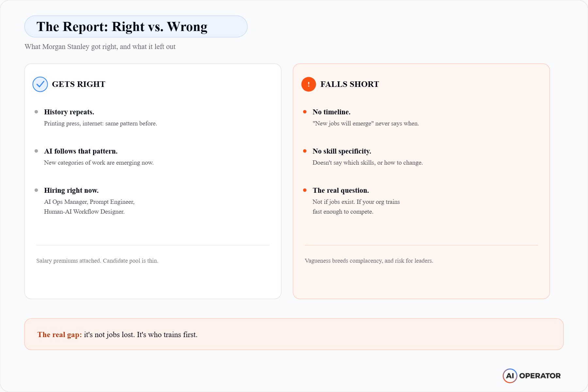Screen dimensions: 588x392
Task: Select the History repeats bullet dot
Action: pos(36,112)
